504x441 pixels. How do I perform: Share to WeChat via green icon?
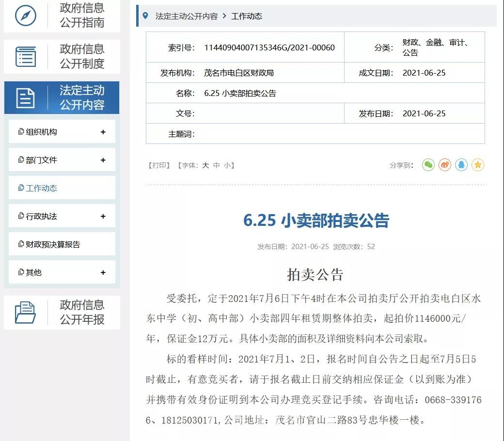(x=428, y=165)
